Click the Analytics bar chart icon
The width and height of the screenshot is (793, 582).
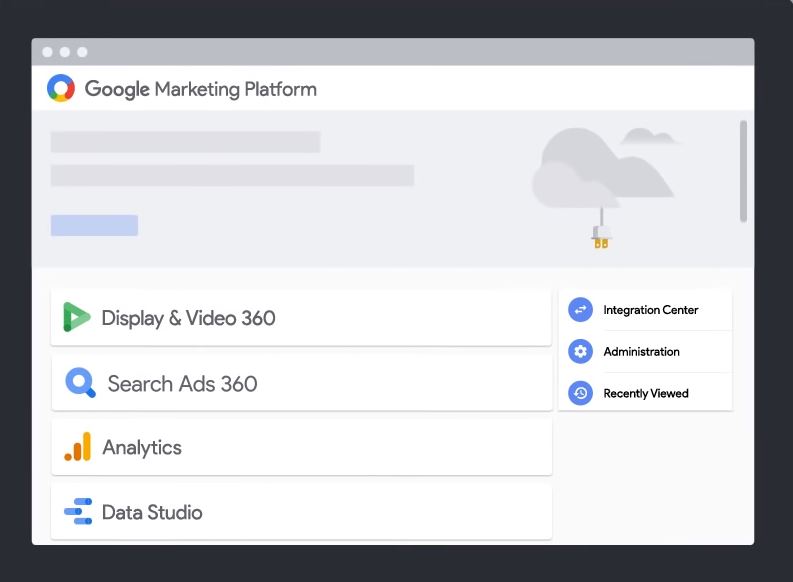tap(78, 446)
